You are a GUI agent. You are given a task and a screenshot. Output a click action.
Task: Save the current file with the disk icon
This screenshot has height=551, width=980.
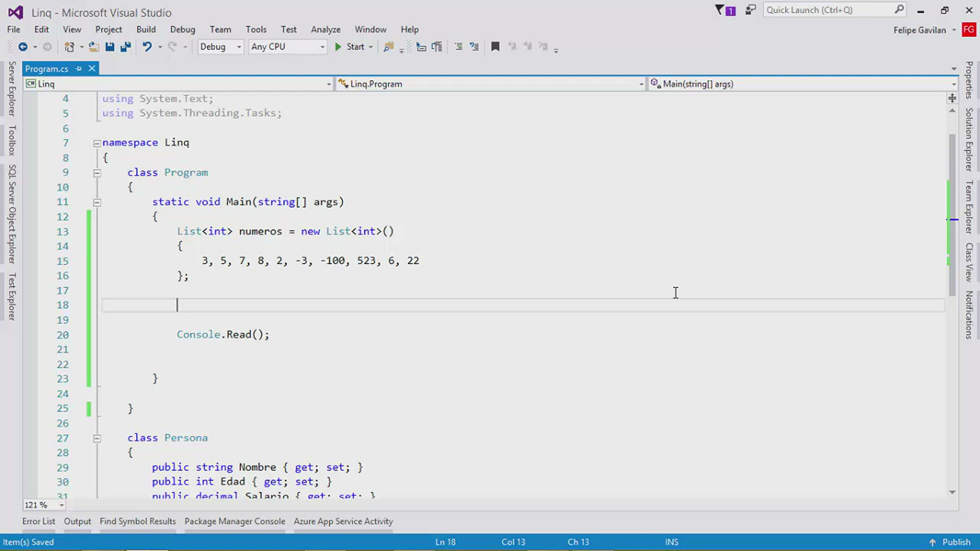[110, 47]
